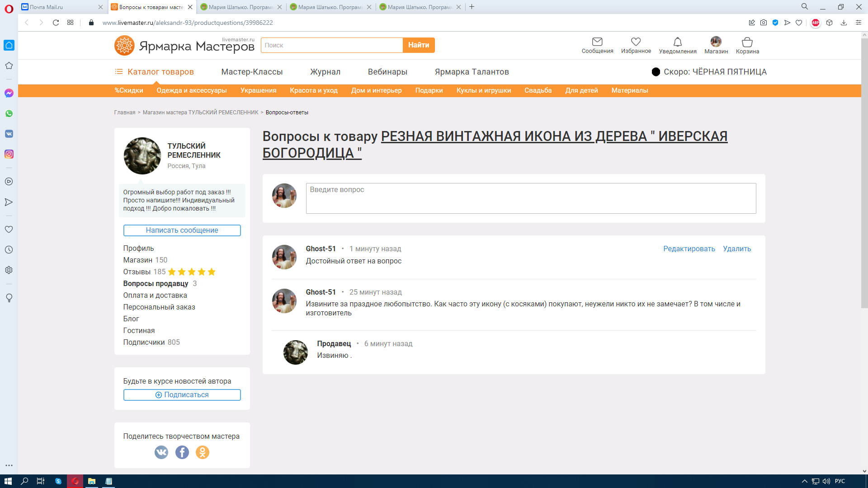Open Магазин profile avatar in header

click(x=716, y=42)
